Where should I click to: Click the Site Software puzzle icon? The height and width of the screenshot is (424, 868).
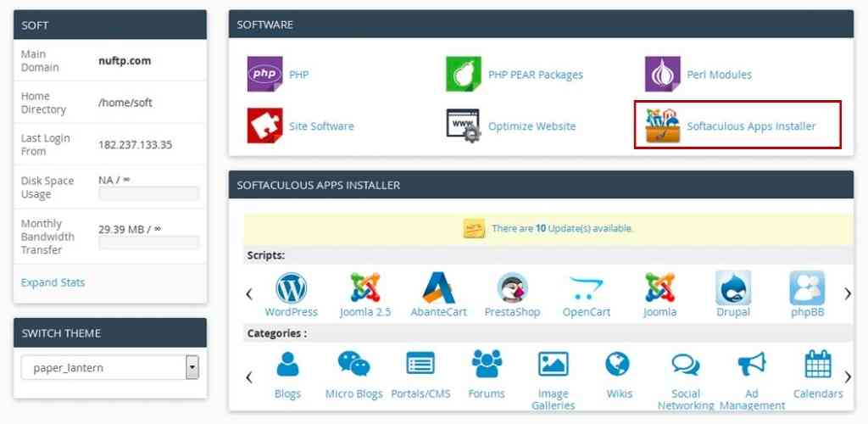point(264,126)
